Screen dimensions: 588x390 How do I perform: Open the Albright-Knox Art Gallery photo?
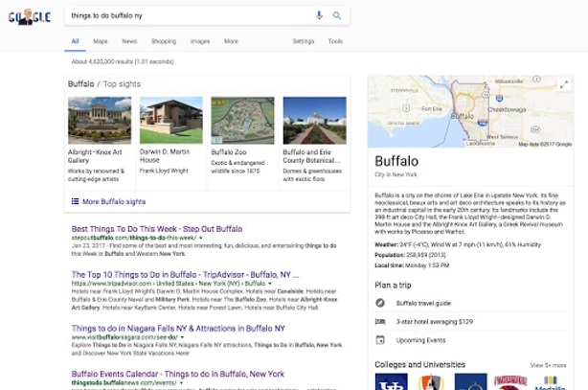coord(100,120)
